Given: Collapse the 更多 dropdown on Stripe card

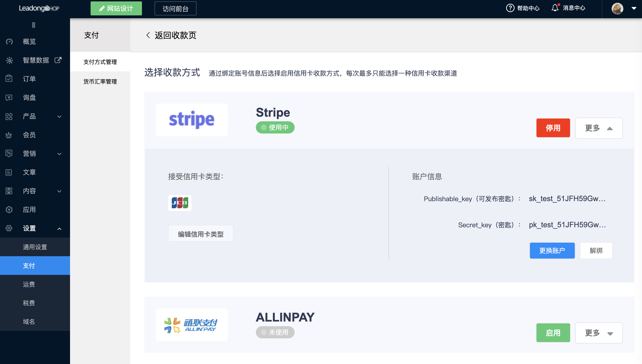Looking at the screenshot, I should 599,128.
